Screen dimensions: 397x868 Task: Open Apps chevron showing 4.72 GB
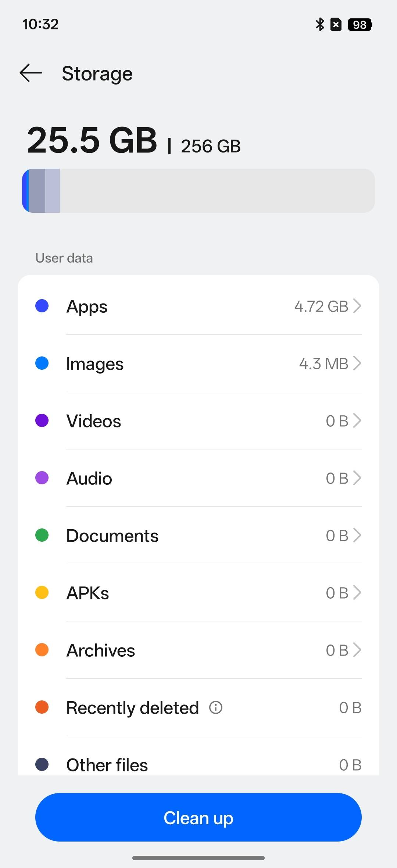pyautogui.click(x=357, y=306)
